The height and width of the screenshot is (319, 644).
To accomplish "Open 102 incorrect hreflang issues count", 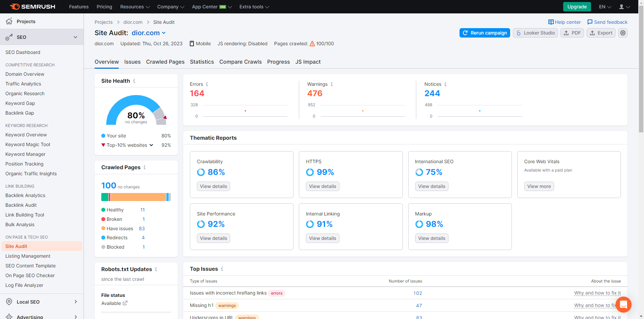I will [x=418, y=293].
